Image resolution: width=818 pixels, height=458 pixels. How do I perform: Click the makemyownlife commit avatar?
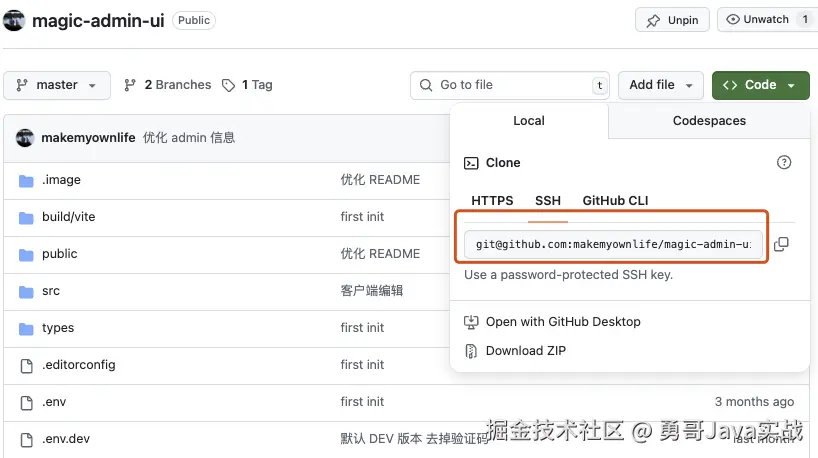coord(25,138)
